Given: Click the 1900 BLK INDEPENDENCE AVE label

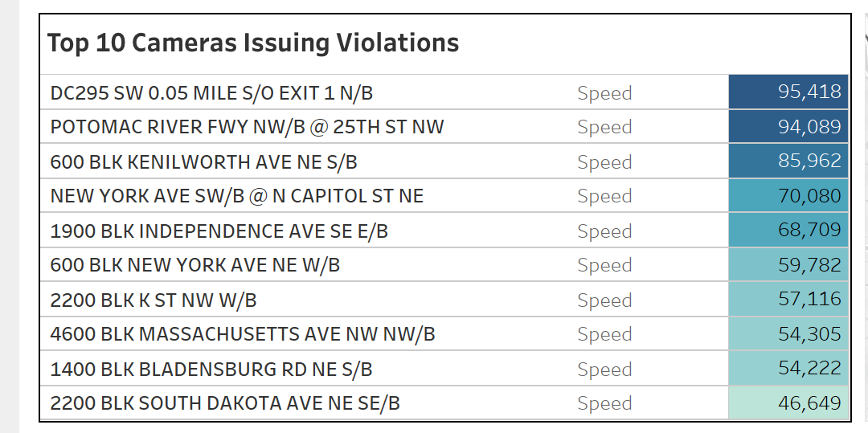Looking at the screenshot, I should point(219,231).
